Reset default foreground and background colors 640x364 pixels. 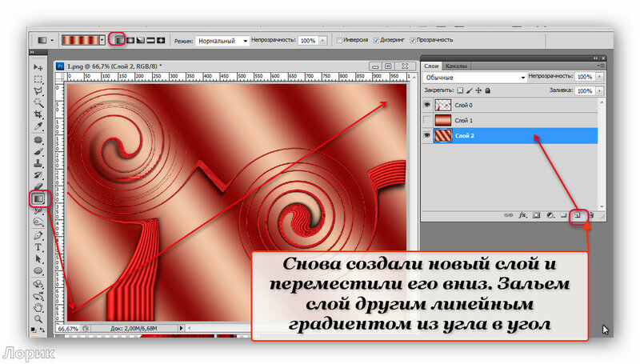(x=34, y=330)
